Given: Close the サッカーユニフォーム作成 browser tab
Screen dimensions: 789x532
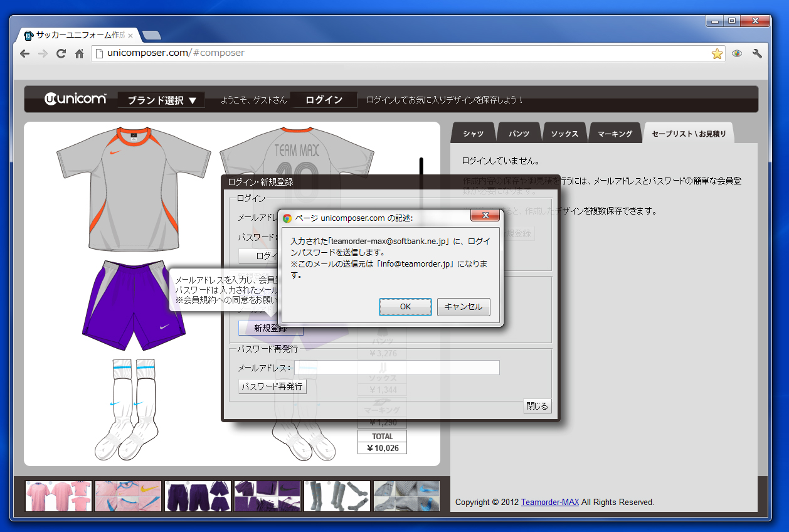Looking at the screenshot, I should point(130,36).
